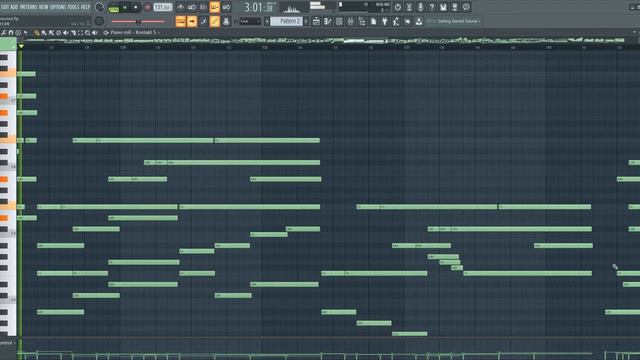Open the Playlist window from the toolbar
This screenshot has height=360, width=640.
point(316,21)
